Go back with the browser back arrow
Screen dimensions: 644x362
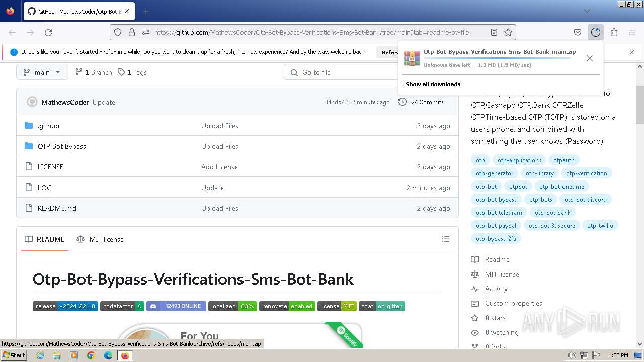(x=12, y=32)
